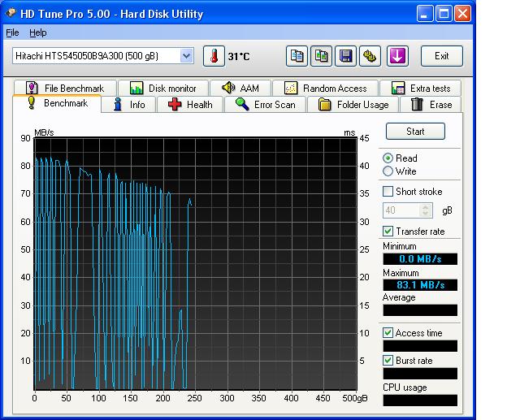Viewport: 520px width, 420px height.
Task: Open the Folder Usage tab
Action: click(x=353, y=105)
